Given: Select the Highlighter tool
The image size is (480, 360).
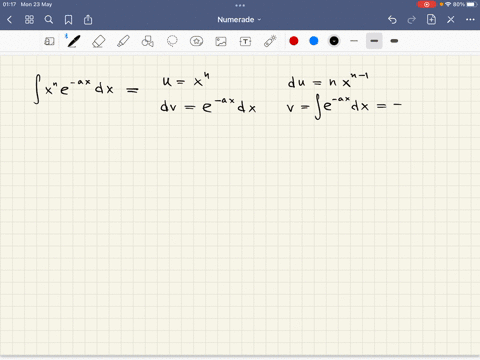Looking at the screenshot, I should pyautogui.click(x=123, y=41).
